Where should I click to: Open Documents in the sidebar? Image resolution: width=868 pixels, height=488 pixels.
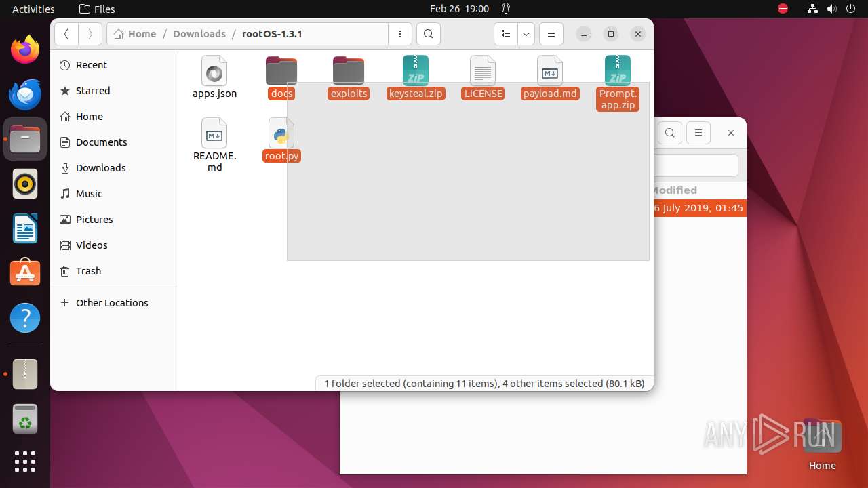pos(114,142)
